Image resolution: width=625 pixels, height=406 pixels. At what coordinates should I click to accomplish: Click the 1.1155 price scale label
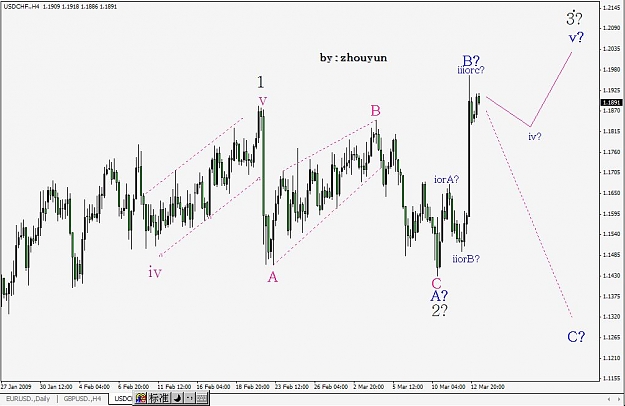(611, 379)
